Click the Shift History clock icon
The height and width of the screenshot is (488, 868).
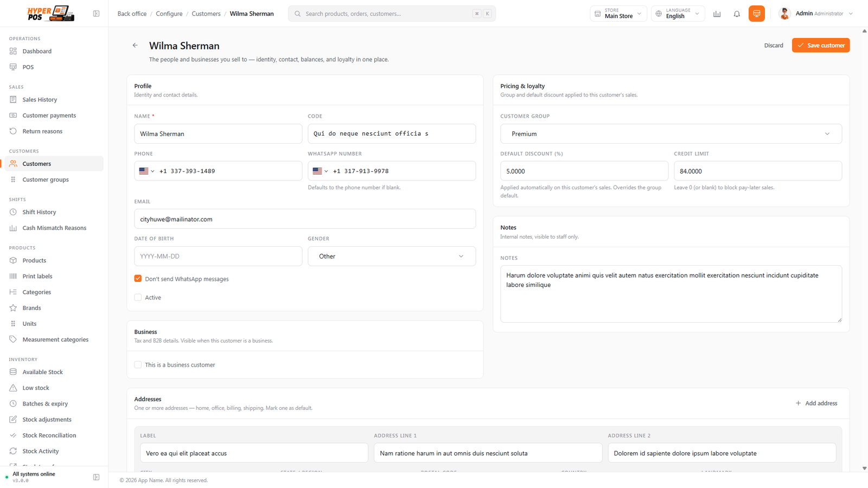(13, 212)
